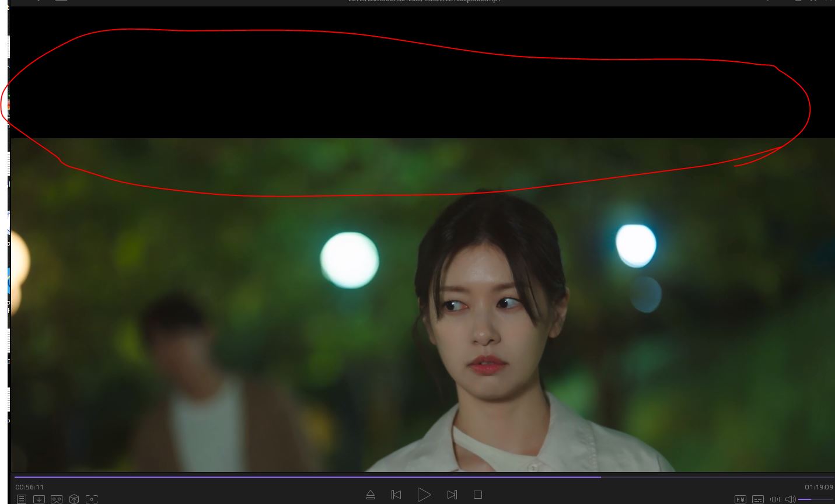Open the playlist panel icon
835x504 pixels.
tap(22, 499)
